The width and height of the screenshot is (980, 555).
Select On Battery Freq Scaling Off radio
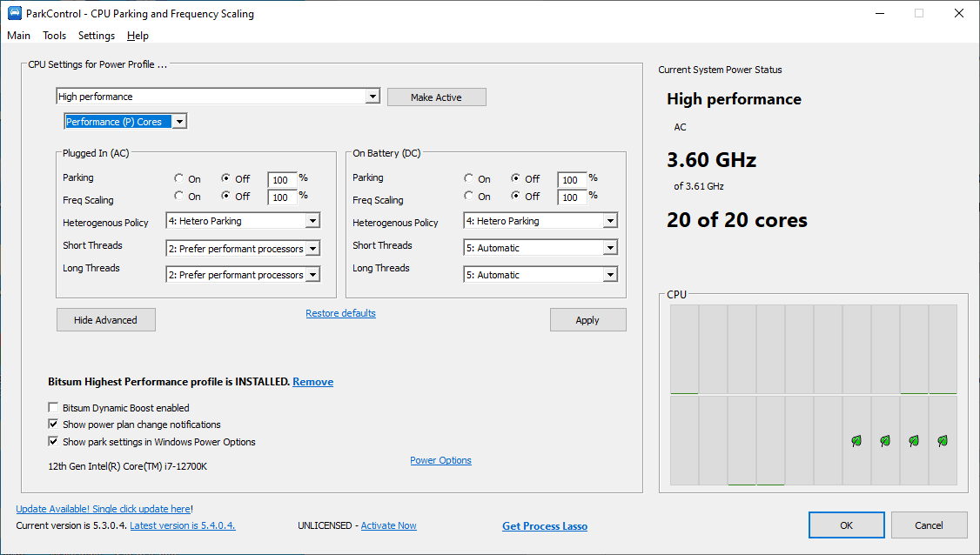[515, 196]
